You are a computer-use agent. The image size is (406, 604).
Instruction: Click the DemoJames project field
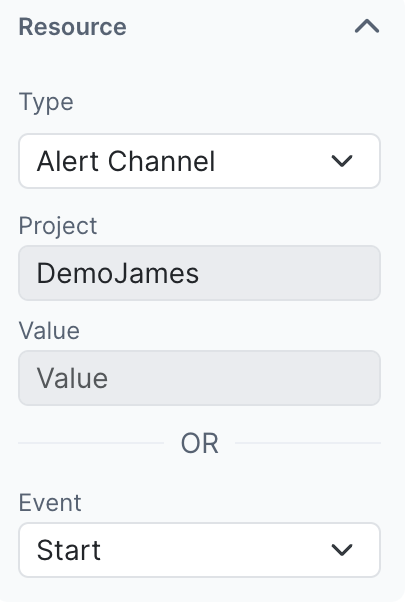click(200, 273)
